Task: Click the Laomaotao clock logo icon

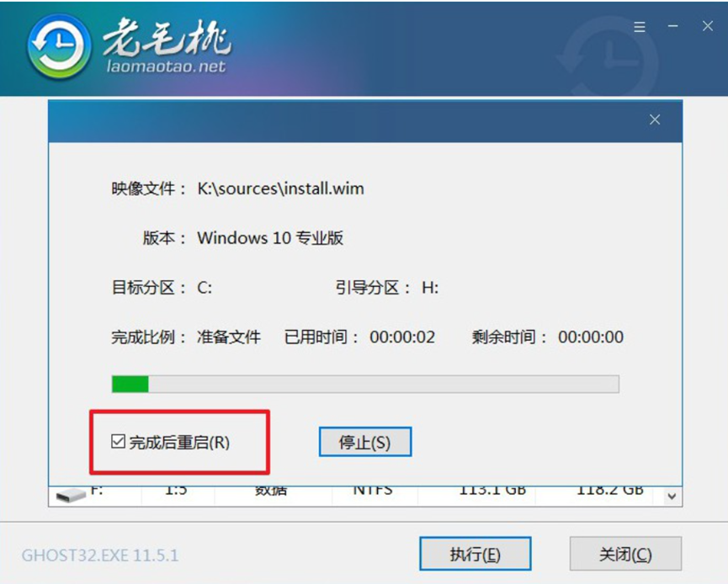Action: [x=59, y=47]
